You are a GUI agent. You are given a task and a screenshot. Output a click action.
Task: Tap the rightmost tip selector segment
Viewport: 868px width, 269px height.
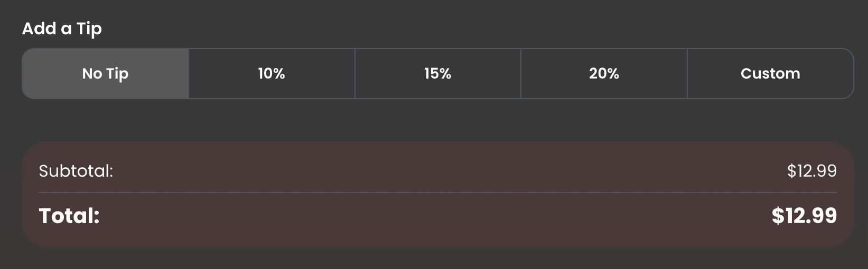click(770, 74)
